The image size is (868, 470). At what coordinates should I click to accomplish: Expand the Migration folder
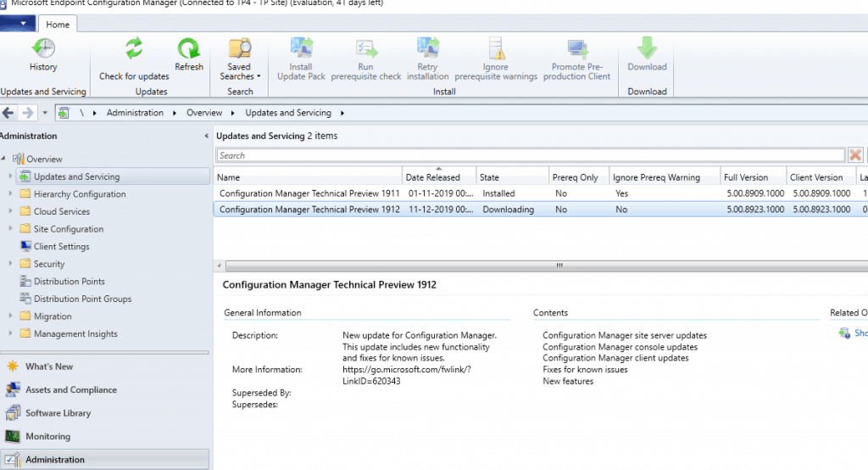[x=10, y=316]
